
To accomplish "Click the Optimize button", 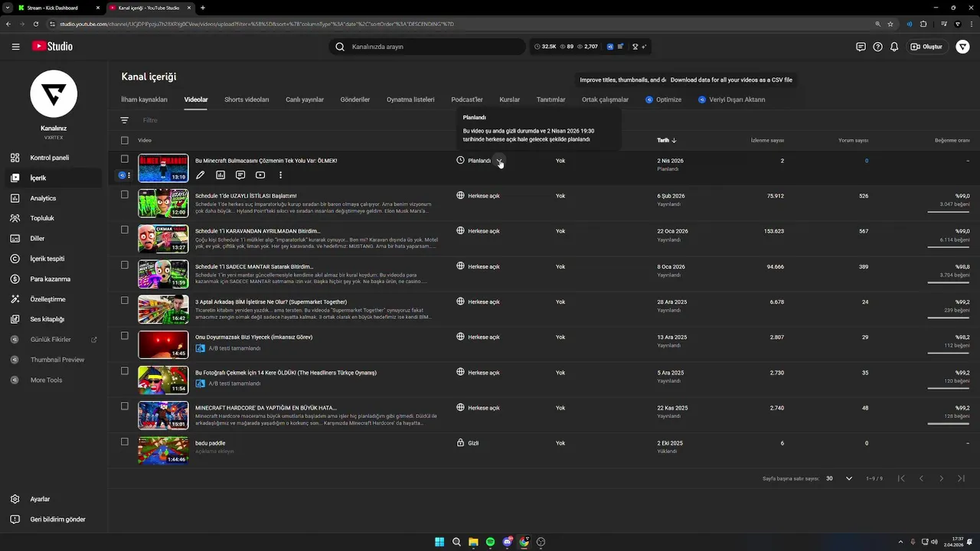I will tap(663, 99).
